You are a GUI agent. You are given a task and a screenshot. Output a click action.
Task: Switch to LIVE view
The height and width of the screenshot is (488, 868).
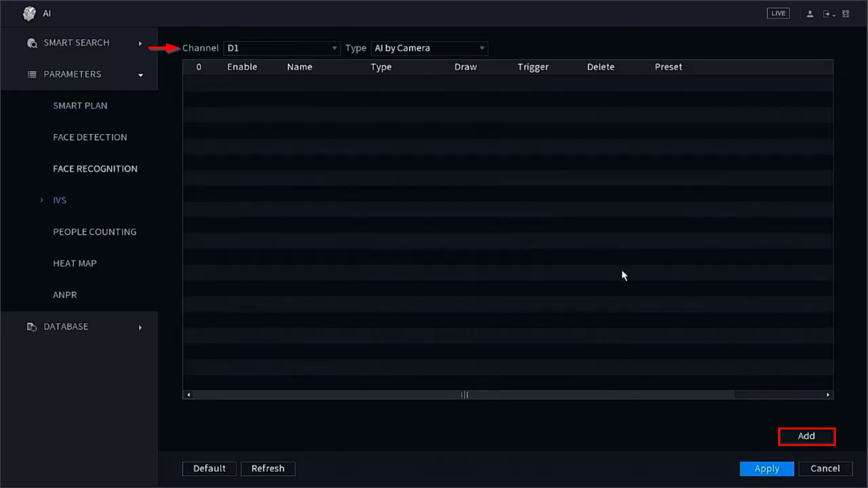point(778,14)
